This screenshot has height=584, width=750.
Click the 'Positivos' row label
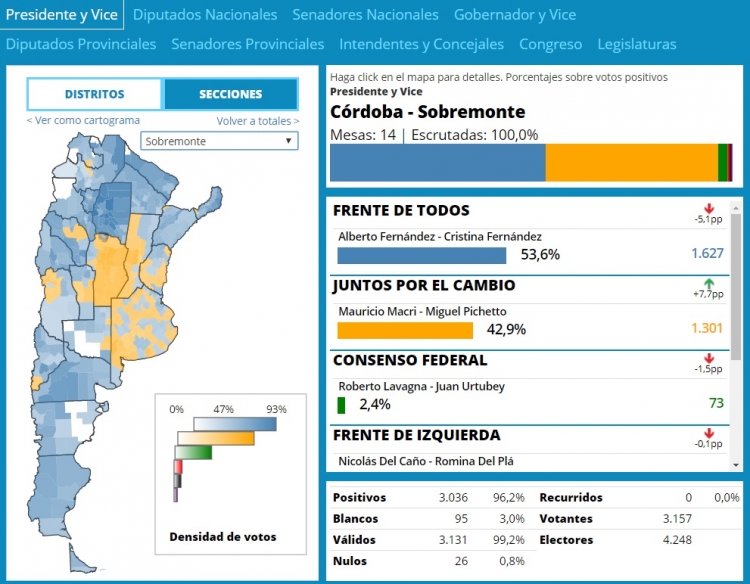pos(359,497)
